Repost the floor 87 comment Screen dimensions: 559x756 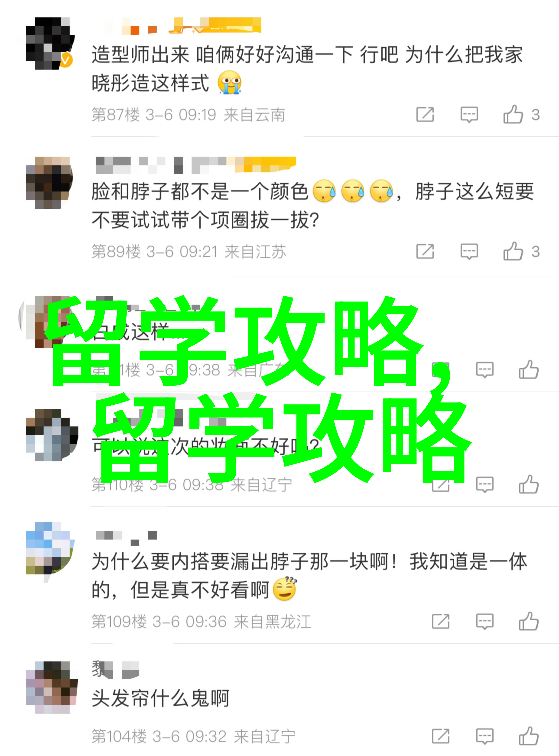point(425,115)
